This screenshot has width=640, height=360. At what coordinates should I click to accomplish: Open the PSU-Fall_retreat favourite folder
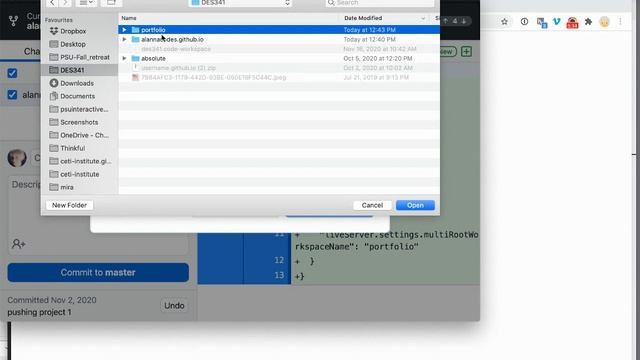tap(79, 57)
